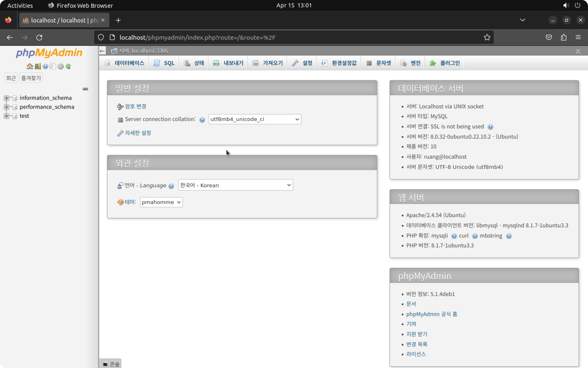Image resolution: width=588 pixels, height=368 pixels.
Task: Click database icon next to performance_schema
Action: point(14,107)
